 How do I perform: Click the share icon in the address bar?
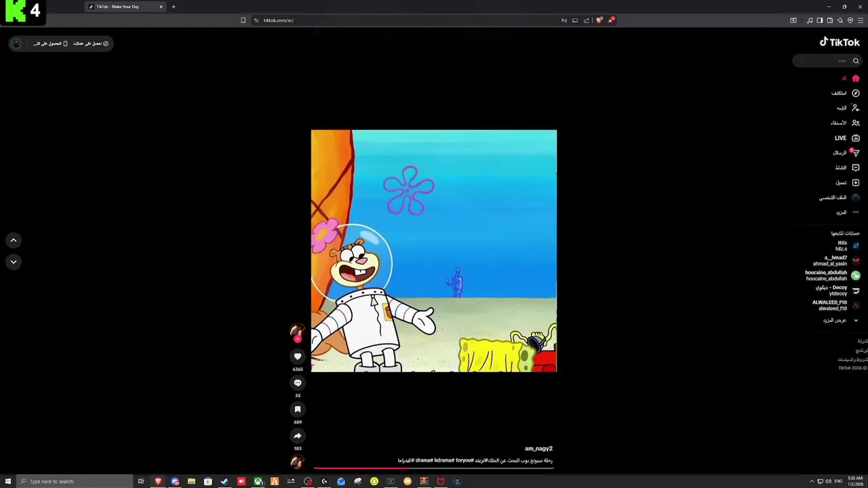click(587, 20)
